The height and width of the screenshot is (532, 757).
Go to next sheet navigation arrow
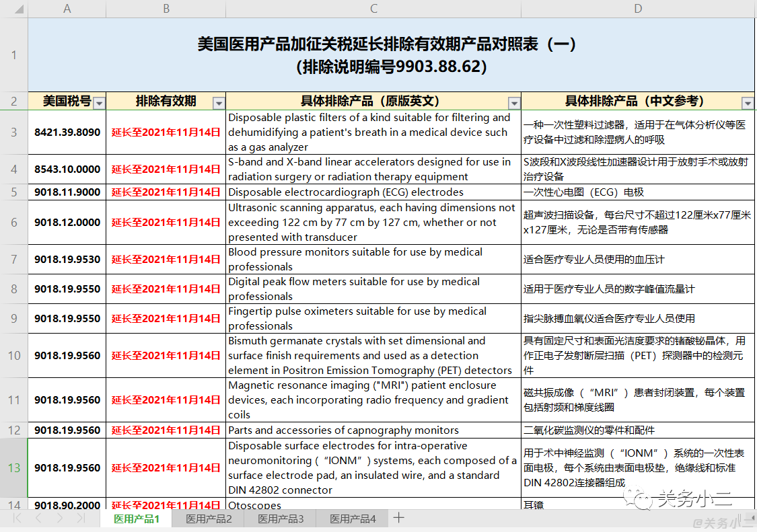pos(59,519)
